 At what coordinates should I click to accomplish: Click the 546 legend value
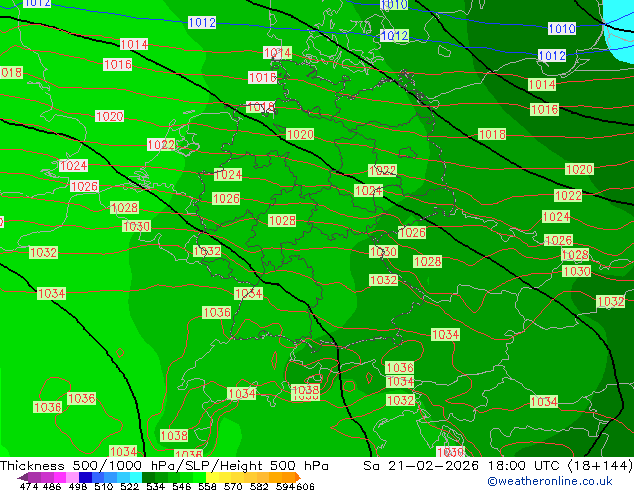pos(181,486)
